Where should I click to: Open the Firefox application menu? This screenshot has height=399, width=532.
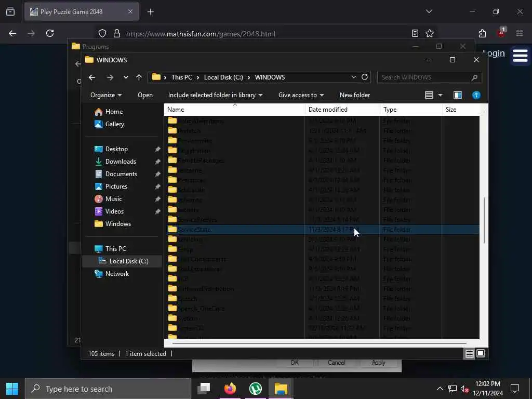point(519,33)
